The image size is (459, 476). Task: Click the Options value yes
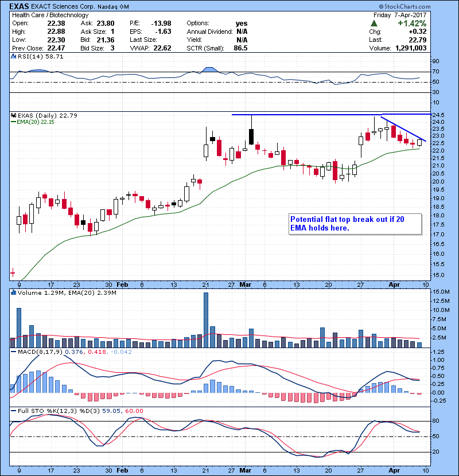(x=242, y=24)
